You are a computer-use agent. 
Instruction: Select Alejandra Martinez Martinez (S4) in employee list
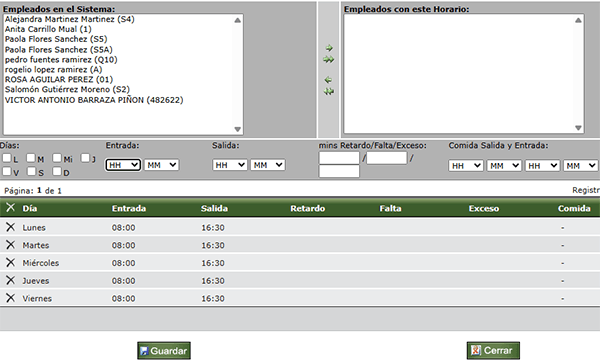pos(70,19)
